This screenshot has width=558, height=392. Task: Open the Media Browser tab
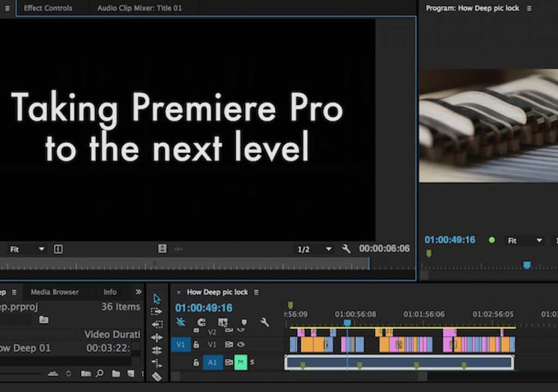point(54,292)
